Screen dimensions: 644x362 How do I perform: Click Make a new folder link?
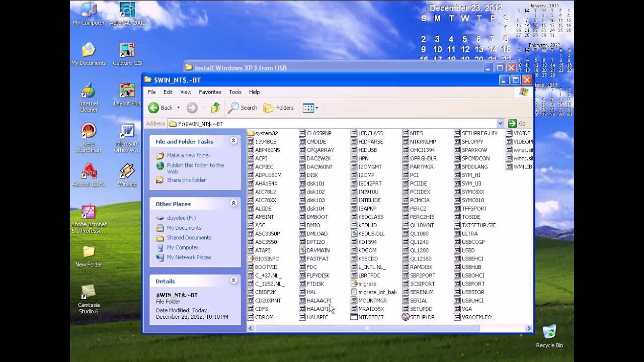click(x=189, y=155)
